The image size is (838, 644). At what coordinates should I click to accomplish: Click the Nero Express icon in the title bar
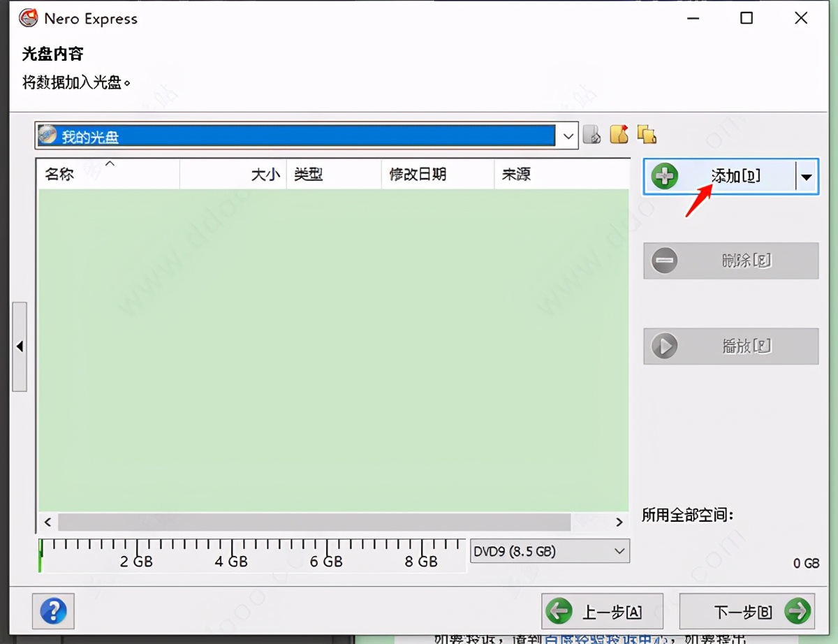(28, 17)
